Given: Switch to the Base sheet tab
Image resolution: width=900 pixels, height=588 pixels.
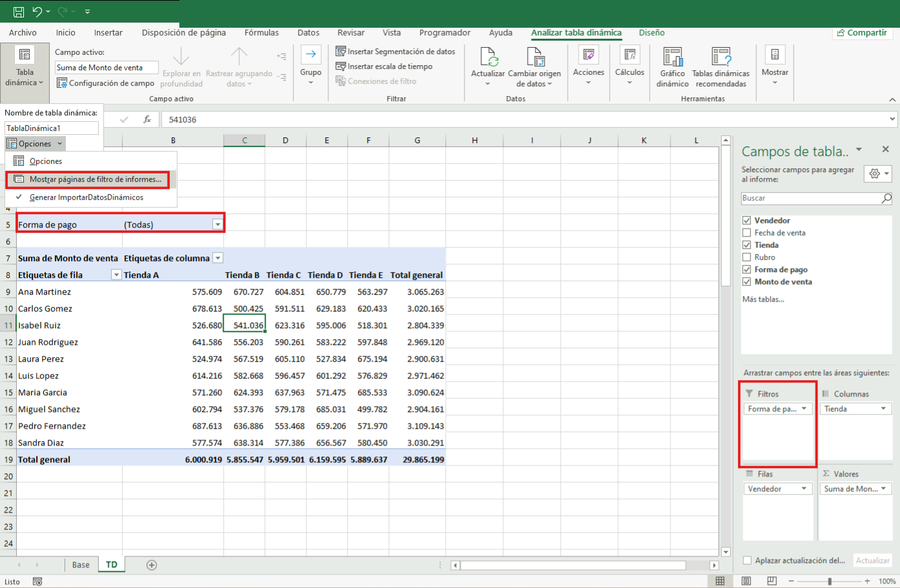Looking at the screenshot, I should click(x=81, y=565).
